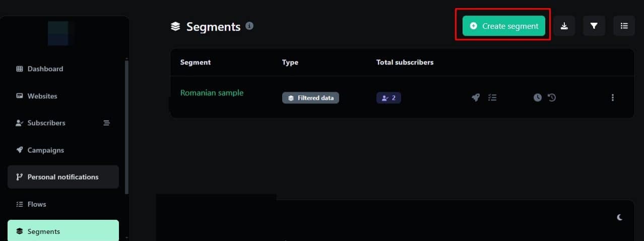Navigate to Flows in the sidebar
644x241 pixels.
click(37, 204)
